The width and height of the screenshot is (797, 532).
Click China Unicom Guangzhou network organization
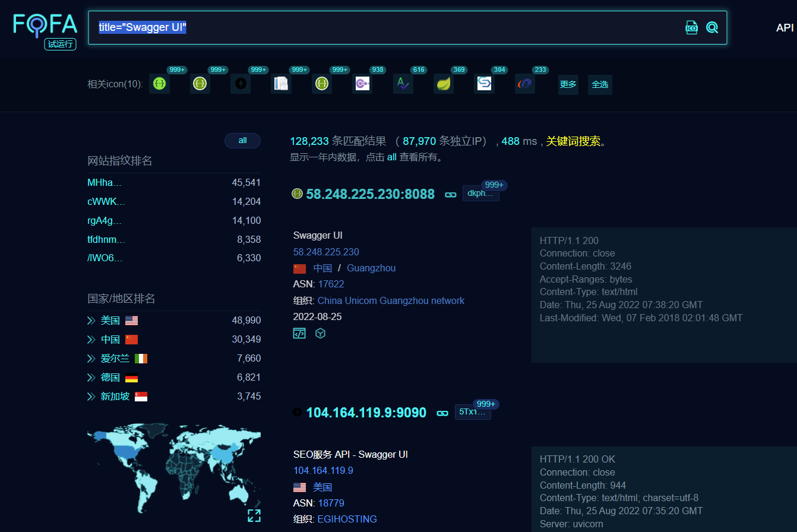click(391, 300)
